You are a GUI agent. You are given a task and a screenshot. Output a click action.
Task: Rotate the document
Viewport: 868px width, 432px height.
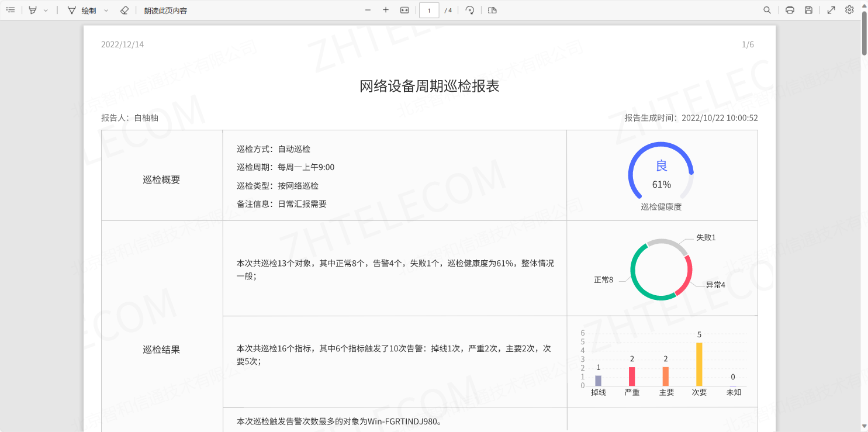(469, 10)
